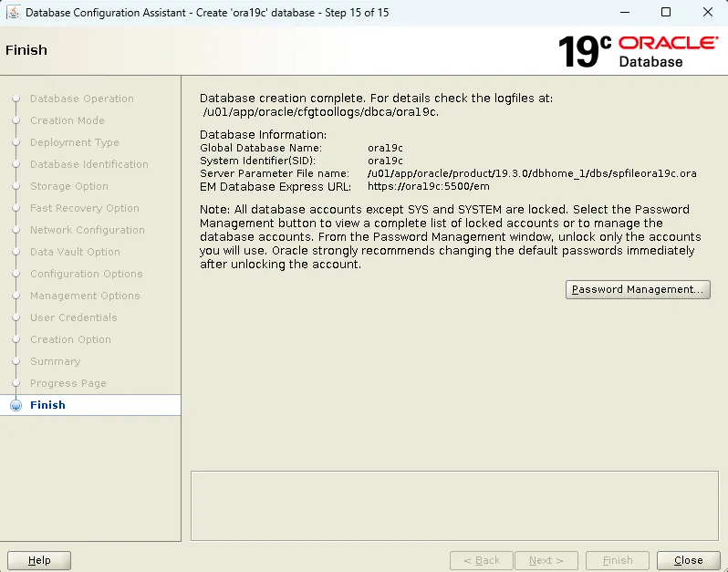Click the spfileora19c.ora file path
This screenshot has width=728, height=572.
532,173
